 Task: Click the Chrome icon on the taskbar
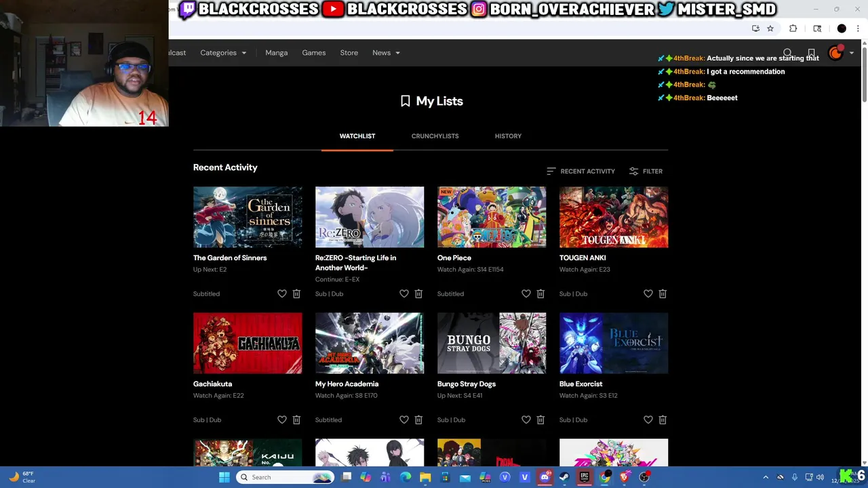pos(604,477)
